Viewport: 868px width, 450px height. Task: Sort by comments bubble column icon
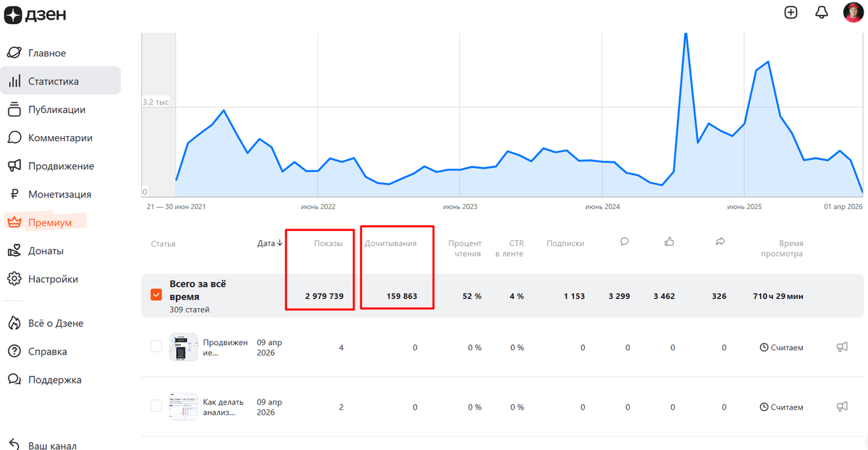click(x=625, y=242)
